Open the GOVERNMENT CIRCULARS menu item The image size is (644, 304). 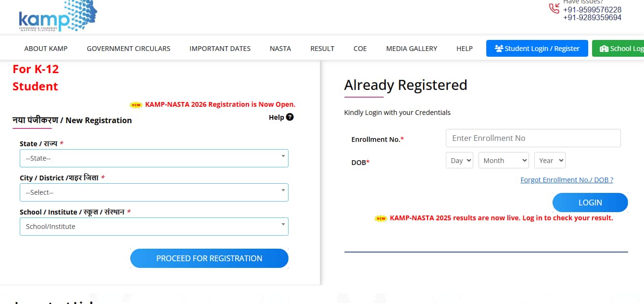click(x=128, y=49)
